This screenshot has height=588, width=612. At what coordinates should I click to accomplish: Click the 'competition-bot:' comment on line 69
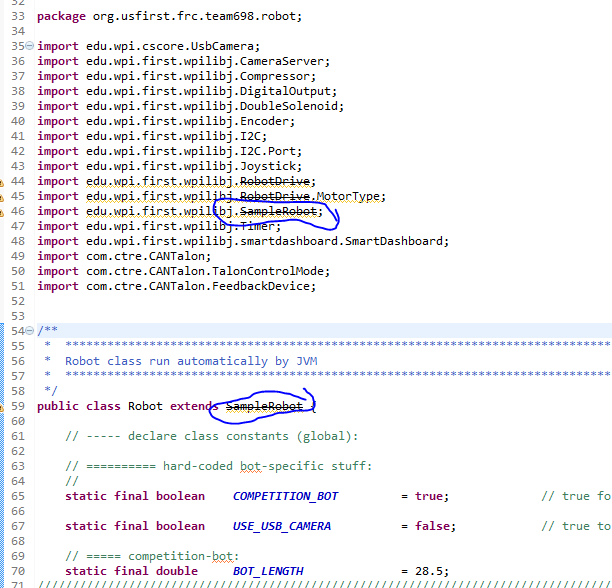(x=152, y=556)
